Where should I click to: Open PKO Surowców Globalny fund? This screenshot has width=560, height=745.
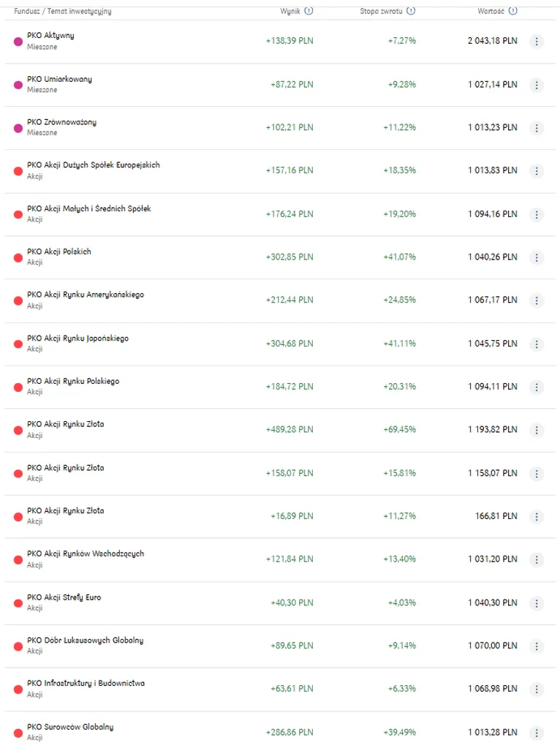70,727
